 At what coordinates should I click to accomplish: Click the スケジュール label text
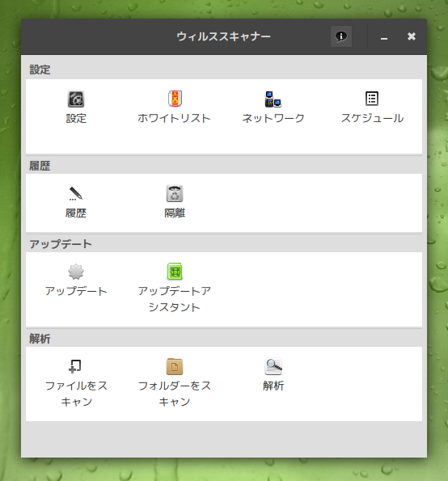[x=372, y=118]
